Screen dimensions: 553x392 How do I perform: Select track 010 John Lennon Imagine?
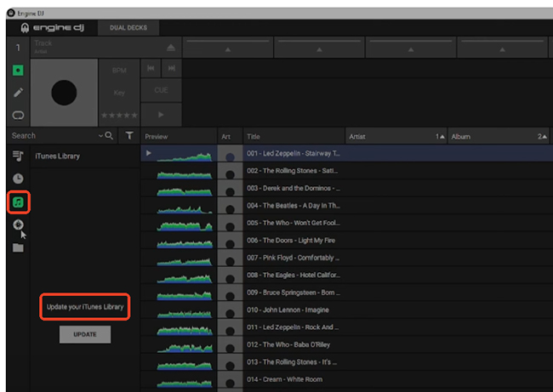pos(346,310)
